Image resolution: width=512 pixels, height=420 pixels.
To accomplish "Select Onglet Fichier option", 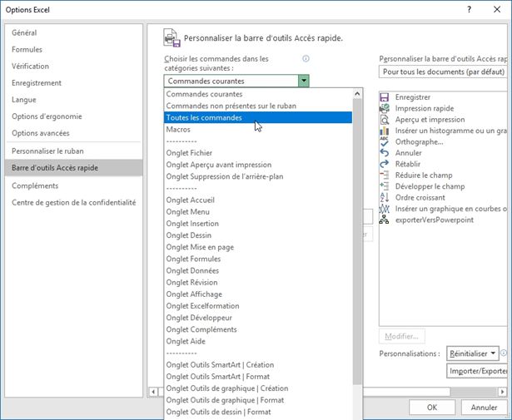I will coord(258,153).
